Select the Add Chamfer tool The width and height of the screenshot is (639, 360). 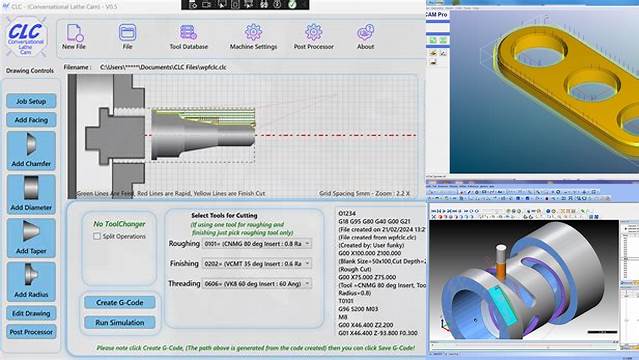tap(31, 150)
